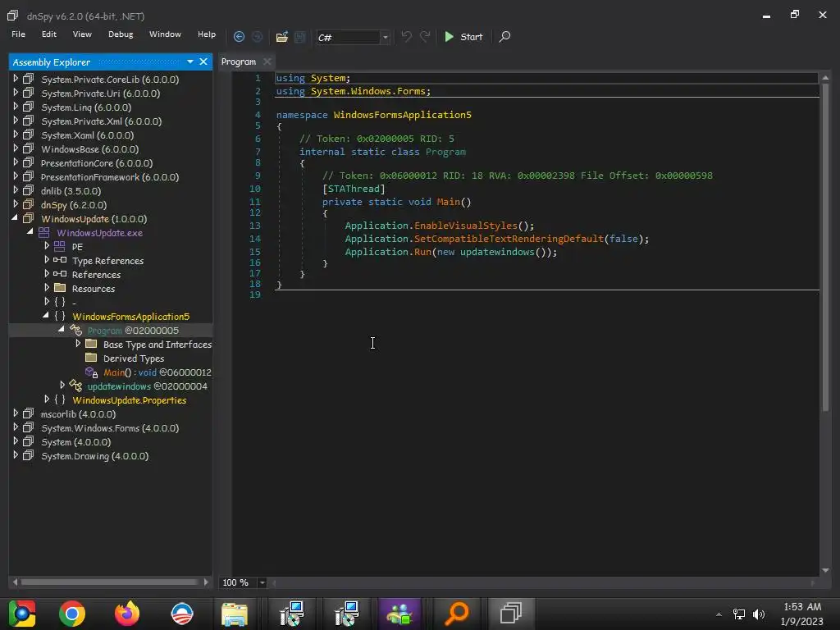Select System.Xaml (6.0.0.0) tree item
Screen dimensions: 840x630
pyautogui.click(x=87, y=135)
